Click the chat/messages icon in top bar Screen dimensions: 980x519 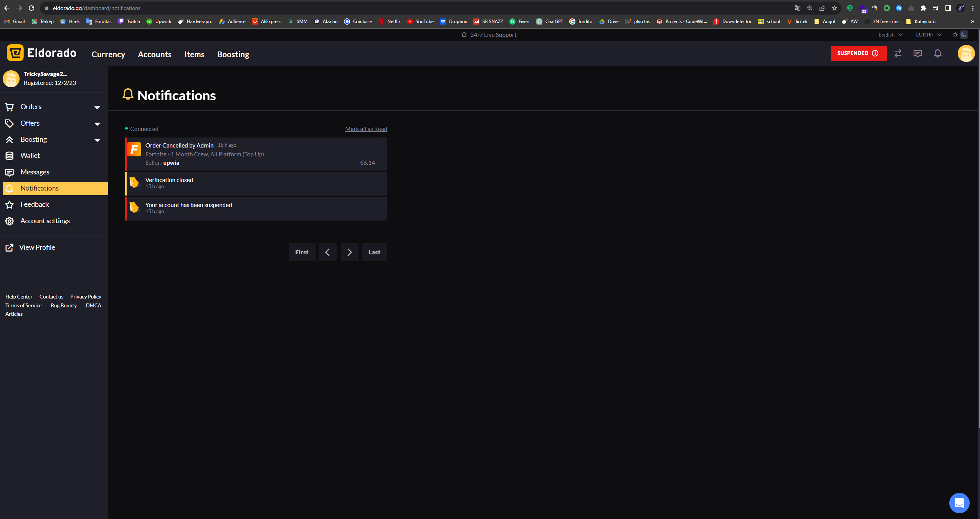click(918, 53)
